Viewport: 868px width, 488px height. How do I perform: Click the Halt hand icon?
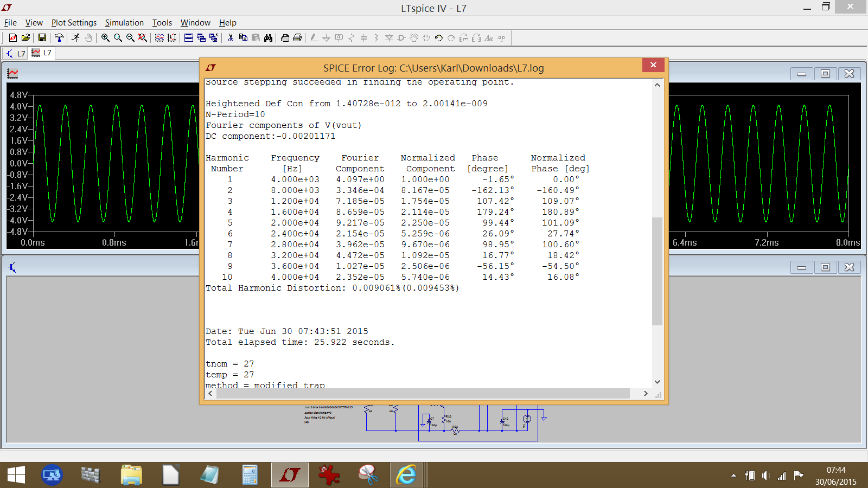(x=88, y=38)
